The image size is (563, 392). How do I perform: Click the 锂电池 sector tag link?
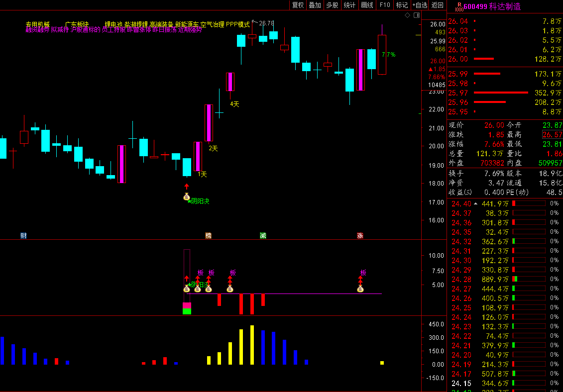tap(113, 24)
